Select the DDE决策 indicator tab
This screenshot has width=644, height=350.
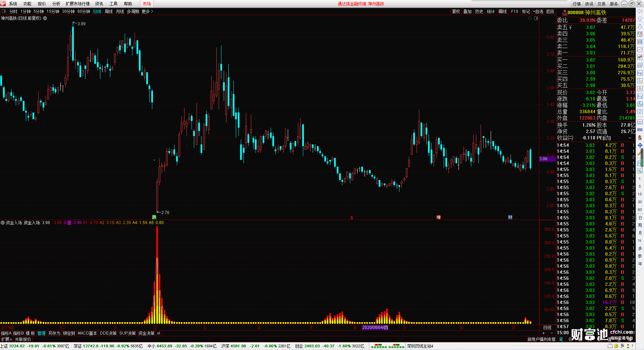pos(108,333)
